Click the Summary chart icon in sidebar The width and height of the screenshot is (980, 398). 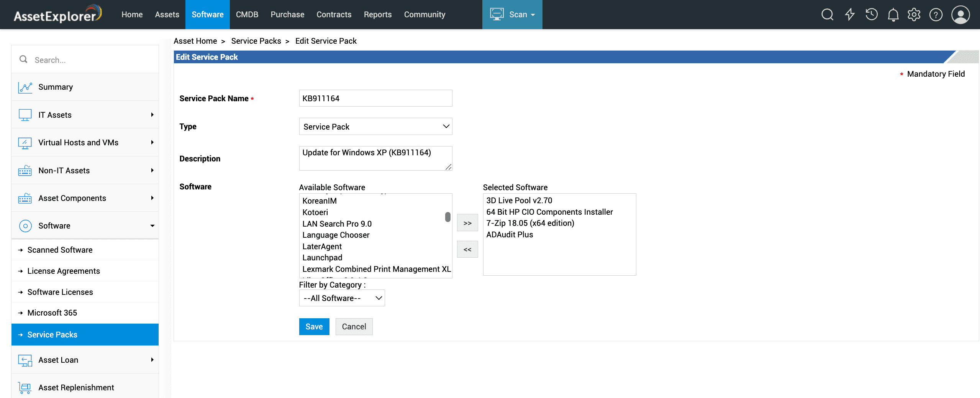coord(25,87)
